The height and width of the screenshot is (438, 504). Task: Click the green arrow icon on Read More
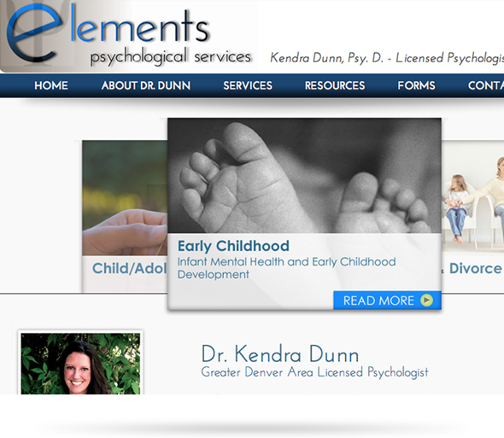point(426,301)
